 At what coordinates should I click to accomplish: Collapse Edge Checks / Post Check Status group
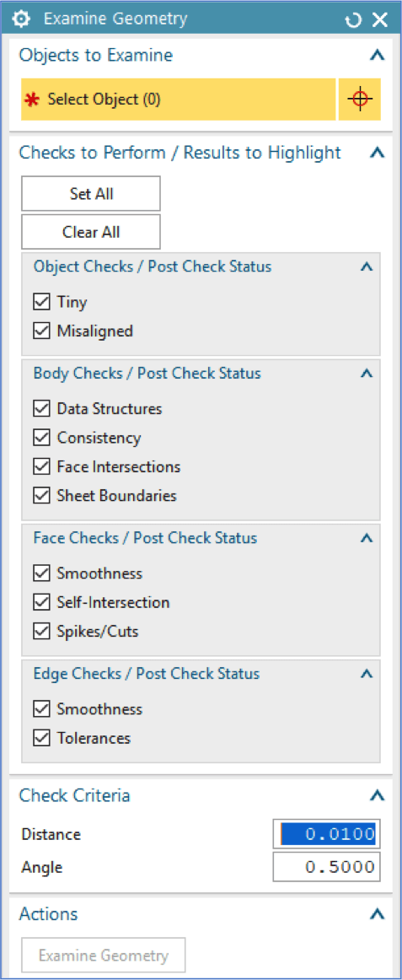(x=367, y=675)
